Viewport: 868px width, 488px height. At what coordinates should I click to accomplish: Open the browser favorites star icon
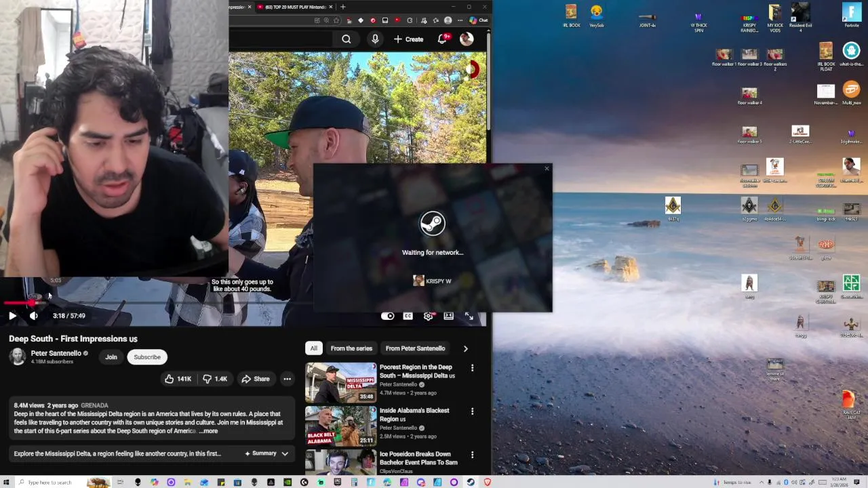[x=336, y=20]
